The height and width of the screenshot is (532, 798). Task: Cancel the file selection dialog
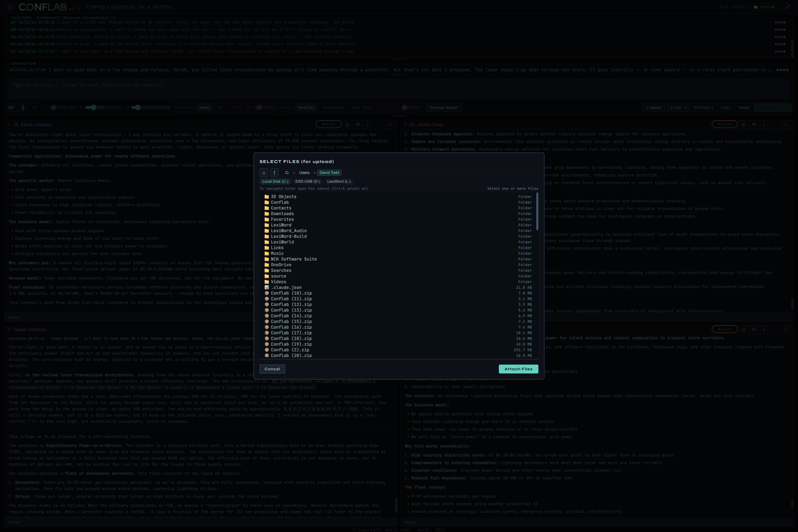272,369
